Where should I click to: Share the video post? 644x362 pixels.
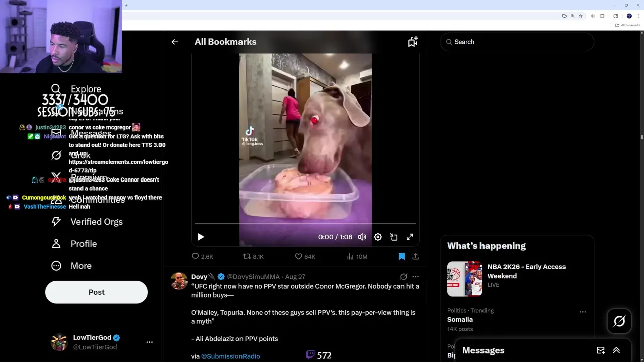click(x=415, y=256)
